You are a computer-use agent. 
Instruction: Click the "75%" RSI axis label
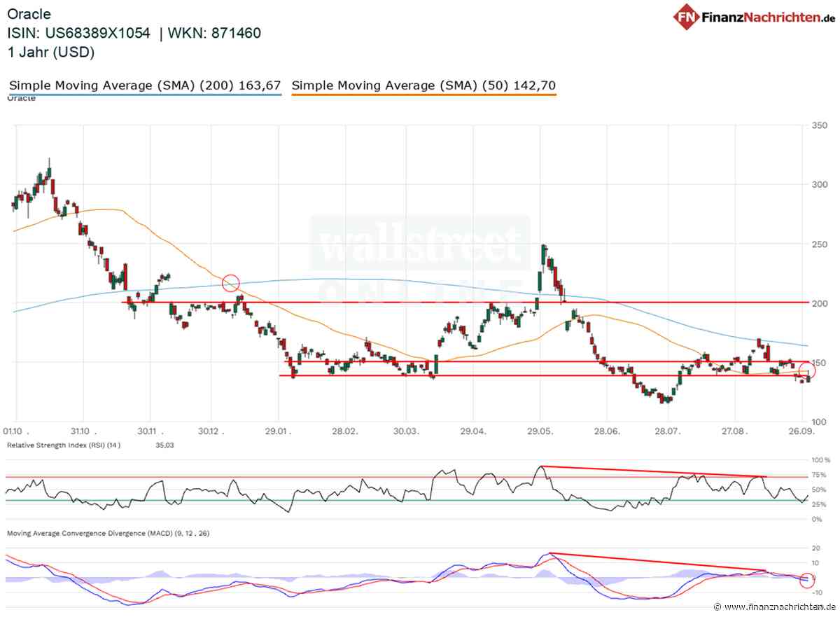(x=820, y=476)
